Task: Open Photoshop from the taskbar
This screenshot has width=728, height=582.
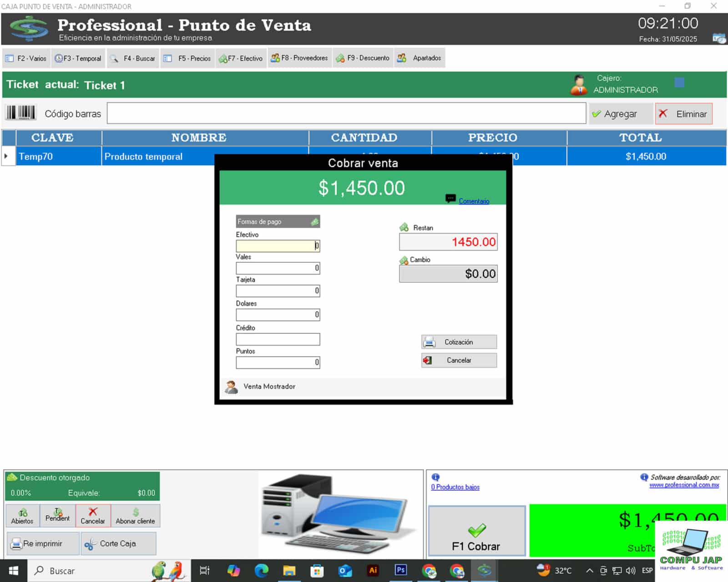Action: click(x=401, y=570)
